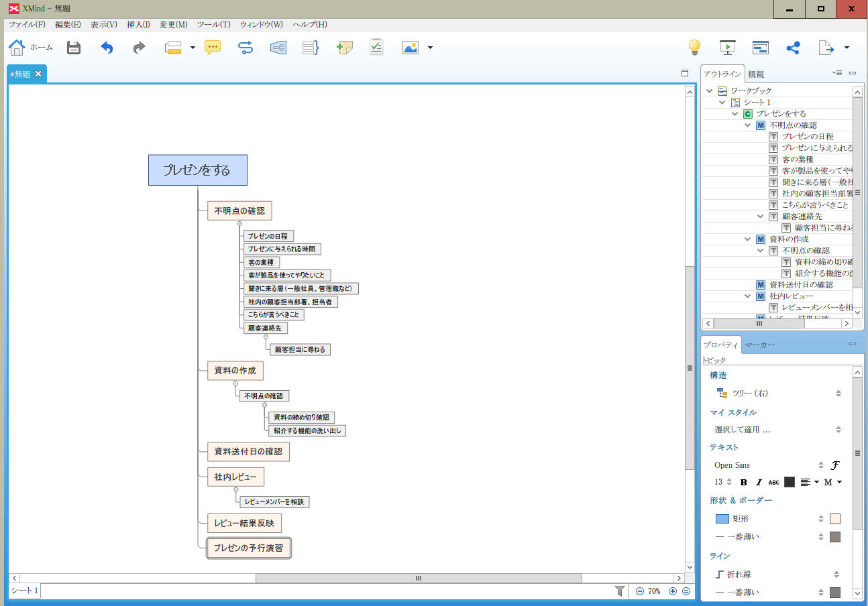This screenshot has width=868, height=606.
Task: Open the 選択して適用 style dropdown
Action: pos(778,430)
